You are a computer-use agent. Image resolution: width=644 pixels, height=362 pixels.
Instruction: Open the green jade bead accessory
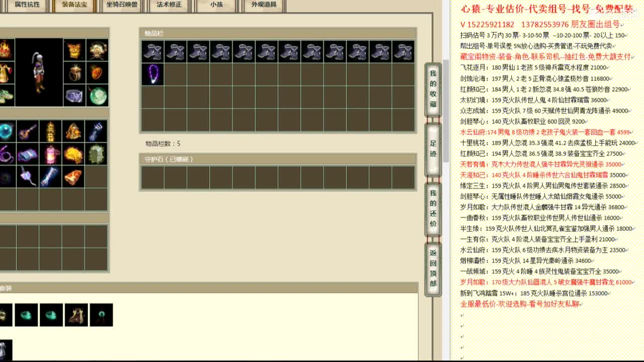coord(97,98)
